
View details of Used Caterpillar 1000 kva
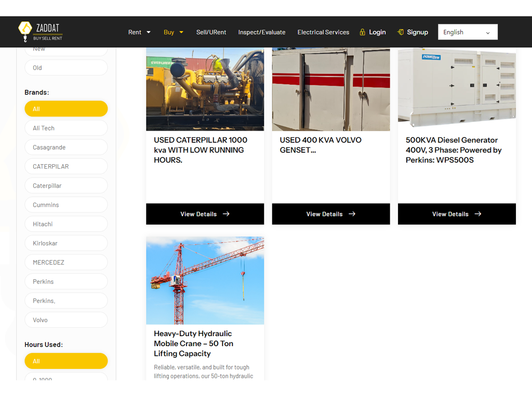pos(205,214)
